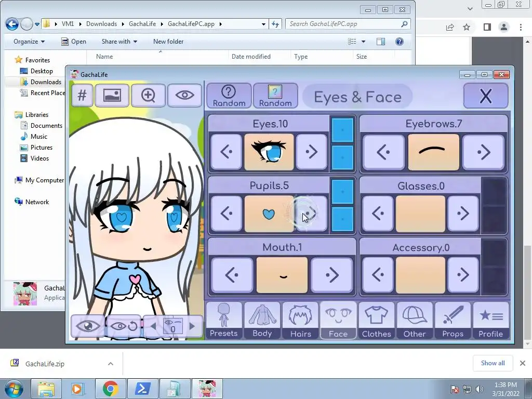Pick the lower Pupils color swatch
This screenshot has height=399, width=532.
pyautogui.click(x=342, y=219)
